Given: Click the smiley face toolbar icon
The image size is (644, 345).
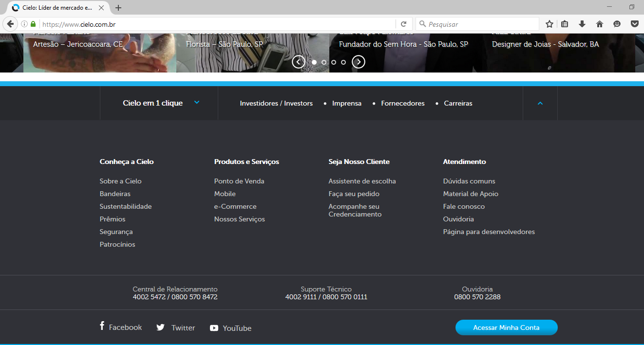Looking at the screenshot, I should (617, 24).
